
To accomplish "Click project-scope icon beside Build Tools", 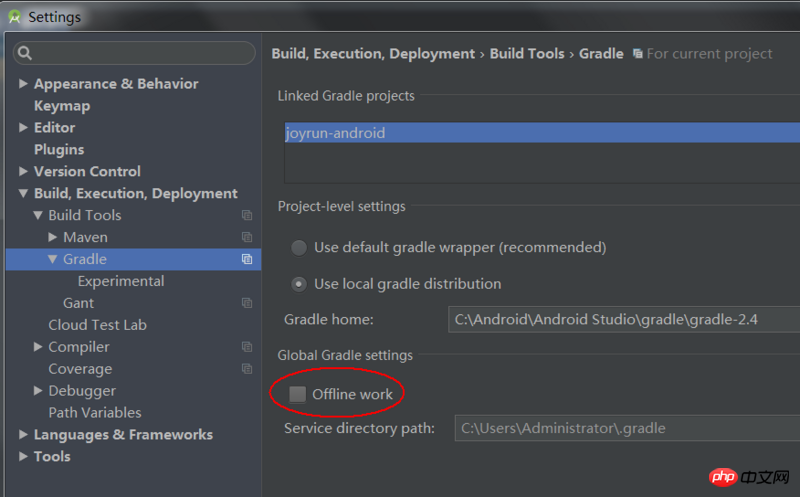I will click(x=247, y=215).
